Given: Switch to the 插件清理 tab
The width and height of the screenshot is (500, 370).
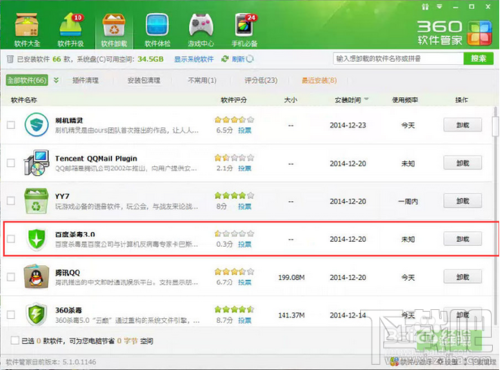Looking at the screenshot, I should pos(86,80).
